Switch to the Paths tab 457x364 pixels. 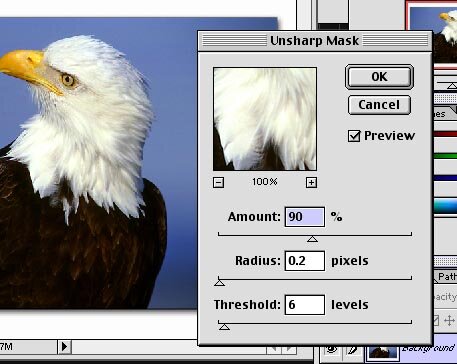click(x=446, y=276)
